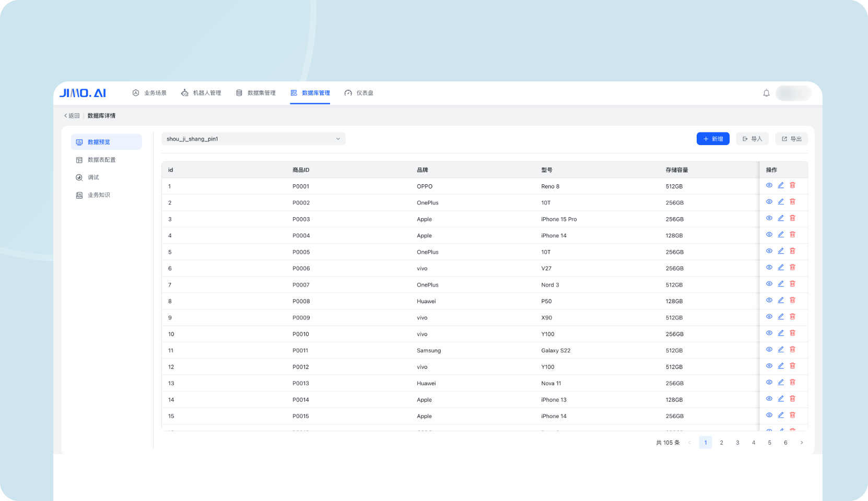This screenshot has width=868, height=501.
Task: Click edit pencil for Galaxy S22 row
Action: coord(781,350)
